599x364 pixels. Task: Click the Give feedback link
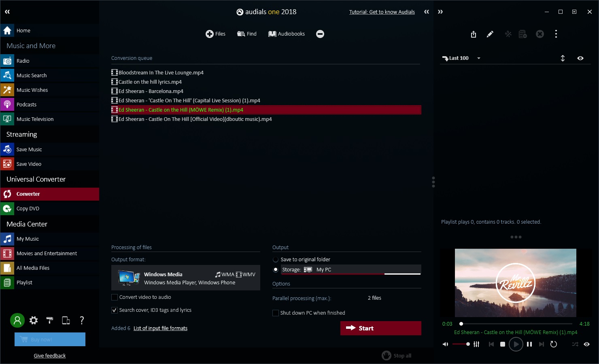50,356
